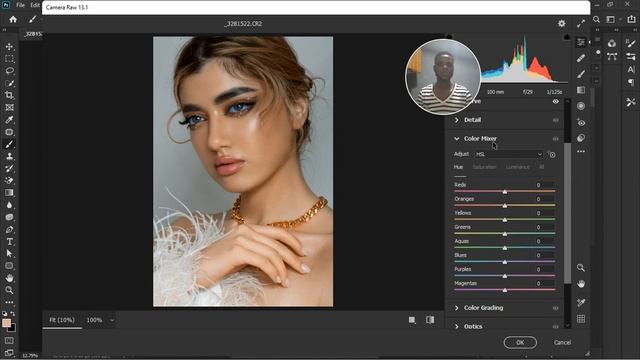The image size is (640, 360).
Task: Toggle before/after split view
Action: pyautogui.click(x=430, y=320)
